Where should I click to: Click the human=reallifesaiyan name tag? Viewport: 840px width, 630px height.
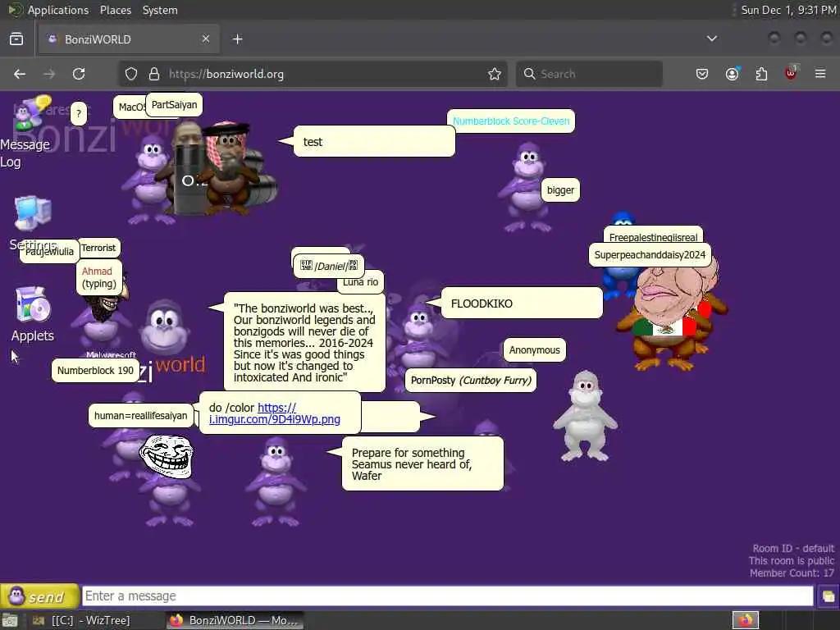[x=141, y=415]
